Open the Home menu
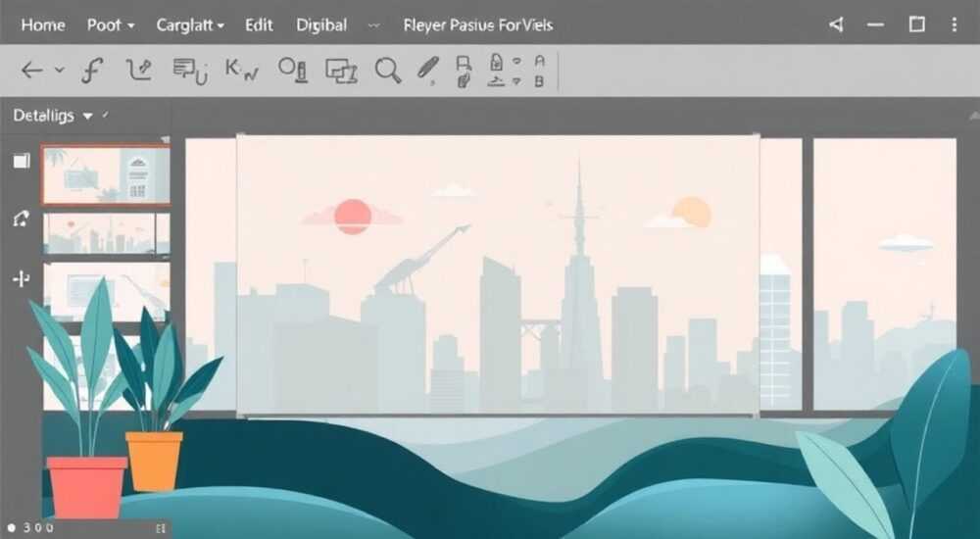This screenshot has height=539, width=980. [43, 25]
